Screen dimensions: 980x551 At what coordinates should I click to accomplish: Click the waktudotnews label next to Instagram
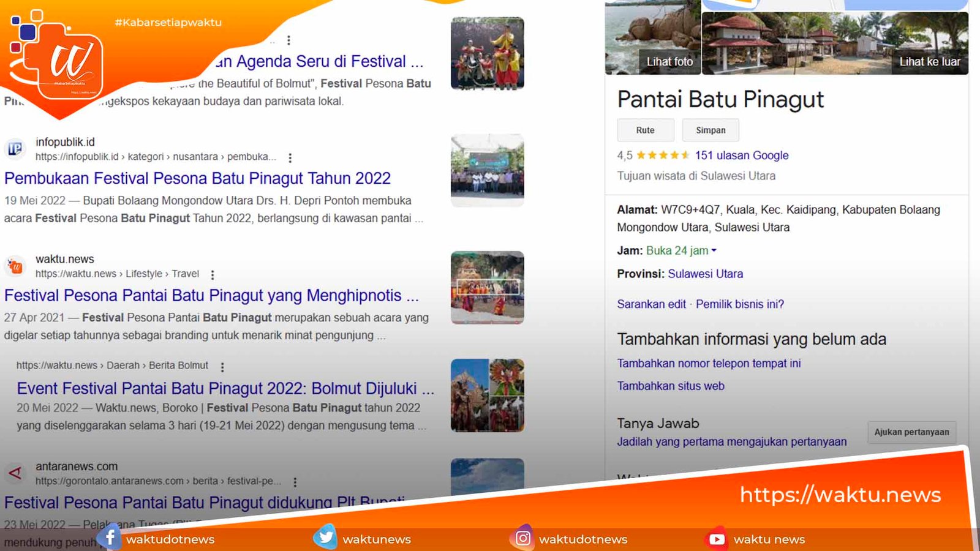[583, 539]
